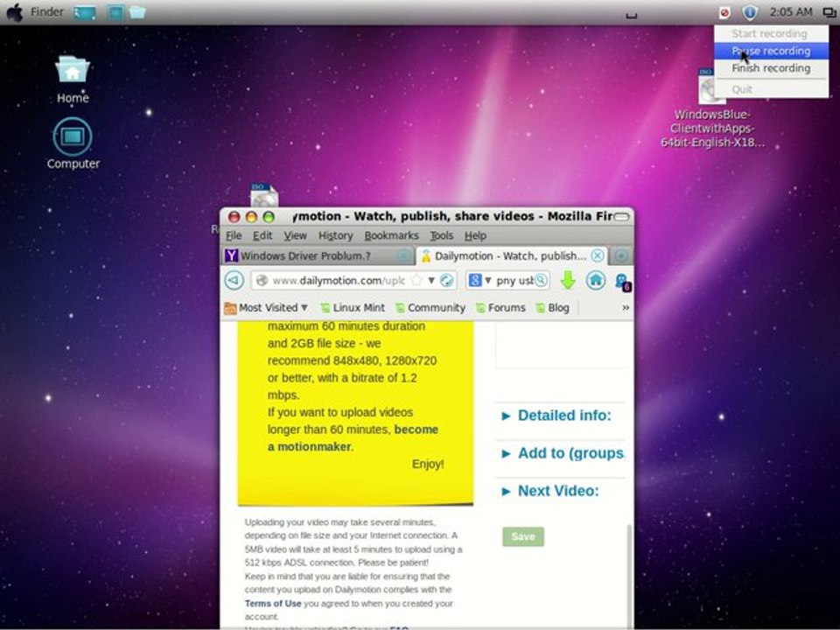This screenshot has width=840, height=630.
Task: Switch to Dailymotion tab
Action: point(511,256)
